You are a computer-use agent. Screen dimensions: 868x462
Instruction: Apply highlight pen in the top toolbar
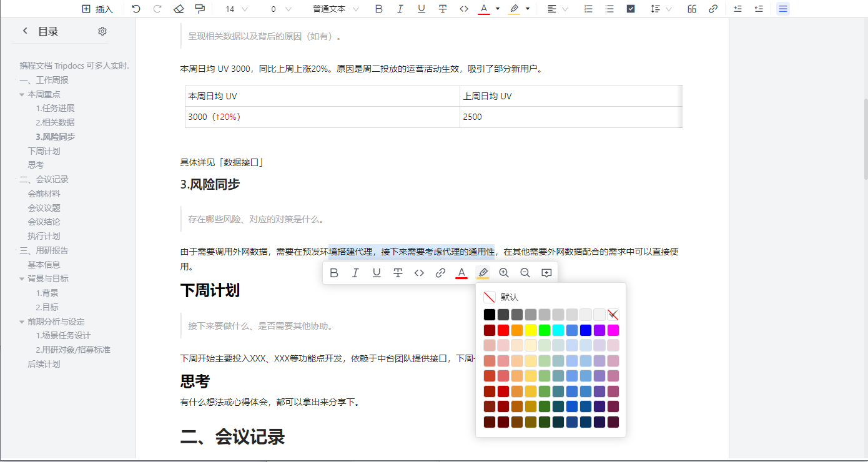(514, 9)
